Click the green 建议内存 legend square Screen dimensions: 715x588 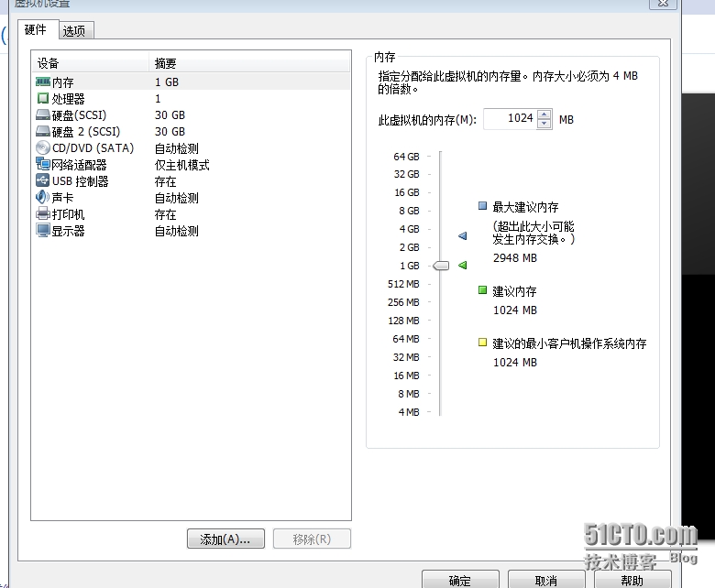pyautogui.click(x=482, y=290)
